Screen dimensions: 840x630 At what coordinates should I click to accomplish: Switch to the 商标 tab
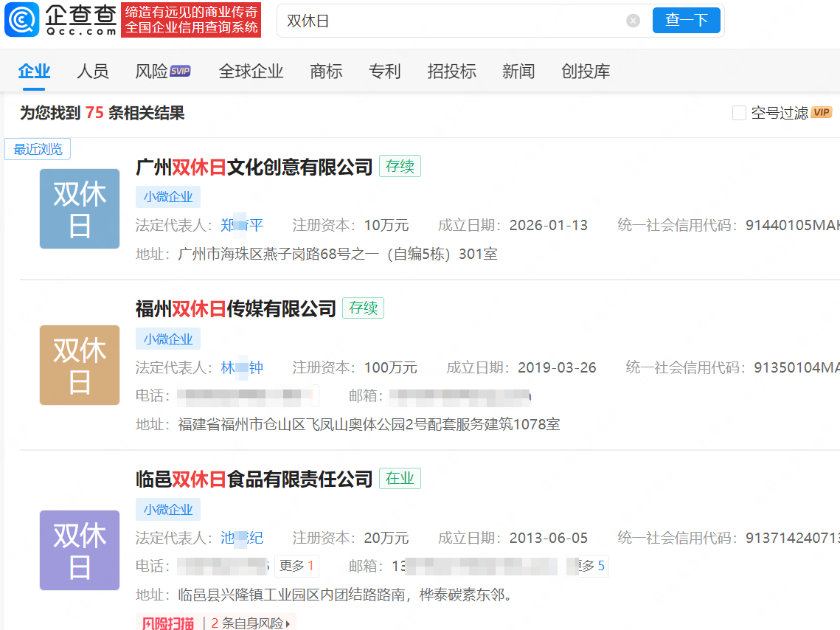tap(326, 71)
